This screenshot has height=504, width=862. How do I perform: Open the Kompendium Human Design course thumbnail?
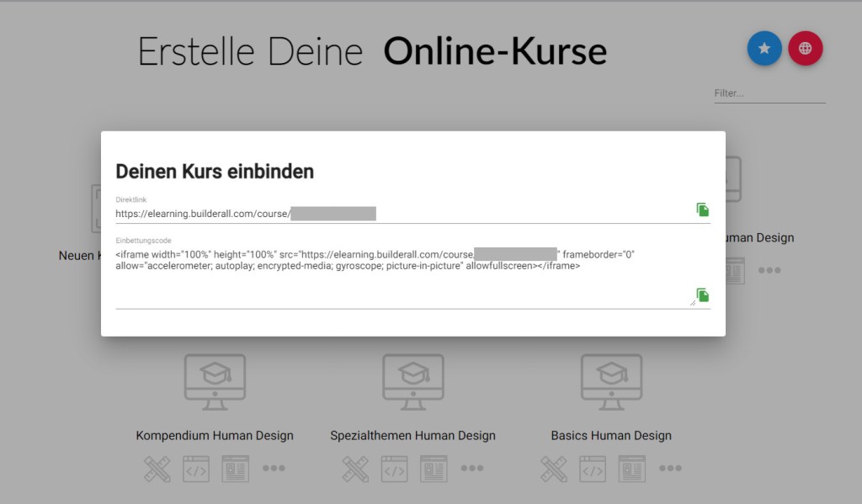tap(215, 382)
